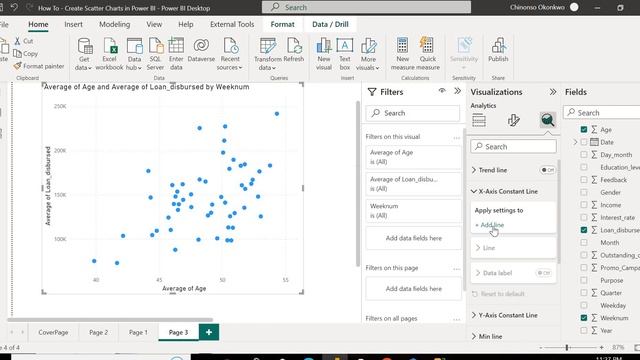This screenshot has height=360, width=640.
Task: Switch to Build visual fields icon
Action: coord(479,120)
